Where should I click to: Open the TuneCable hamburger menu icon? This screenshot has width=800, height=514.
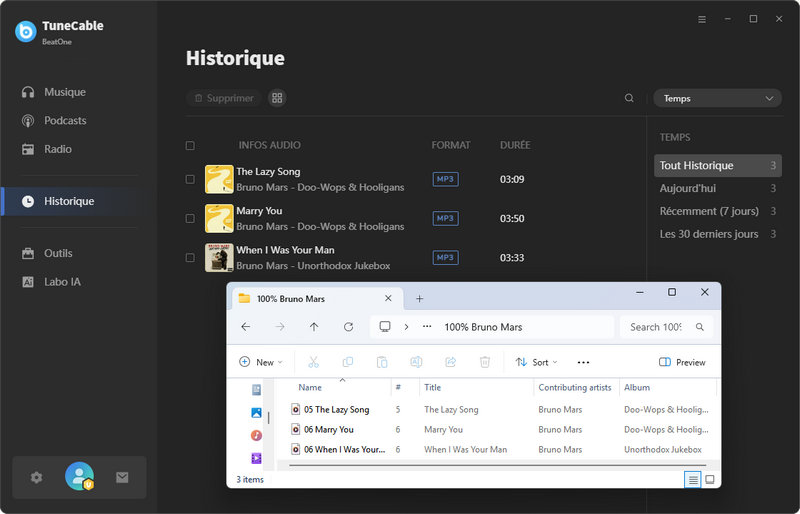click(x=702, y=19)
